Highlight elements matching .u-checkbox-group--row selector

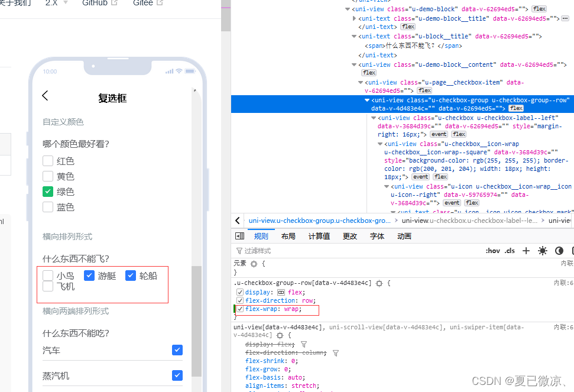380,283
